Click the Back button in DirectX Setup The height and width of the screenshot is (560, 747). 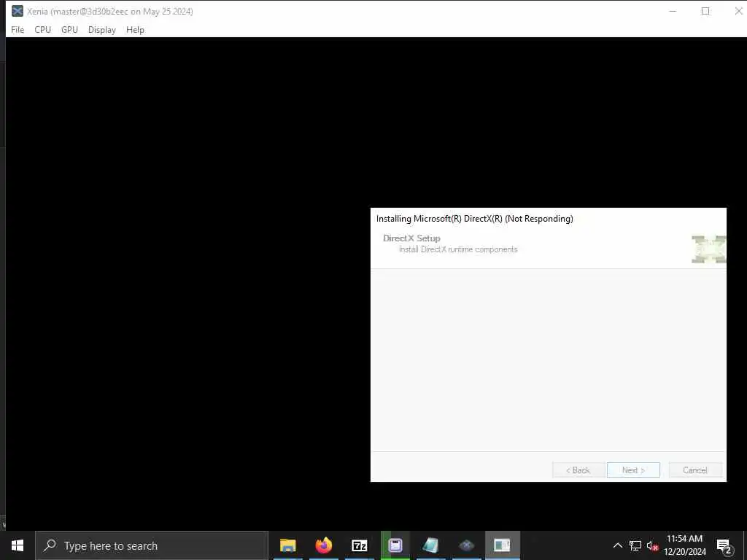(x=578, y=470)
